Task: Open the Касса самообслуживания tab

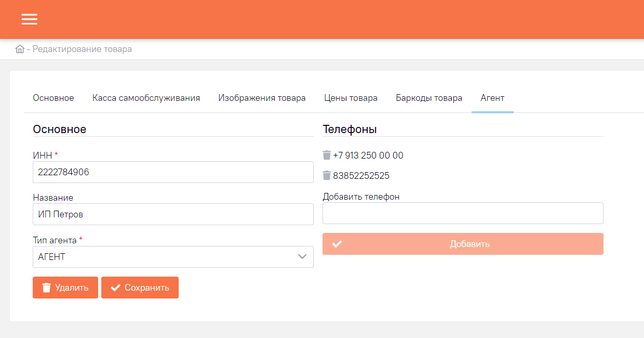Action: pos(146,98)
